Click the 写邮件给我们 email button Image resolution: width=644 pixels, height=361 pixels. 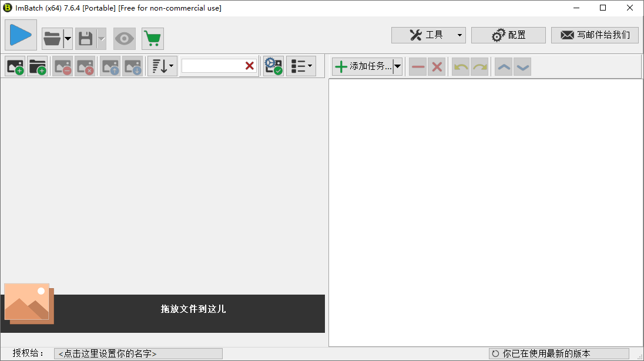594,35
